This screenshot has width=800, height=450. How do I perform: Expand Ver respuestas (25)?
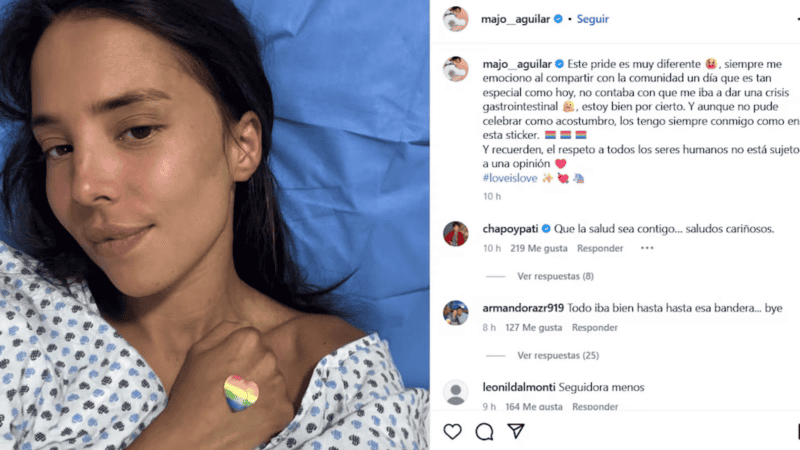(558, 355)
